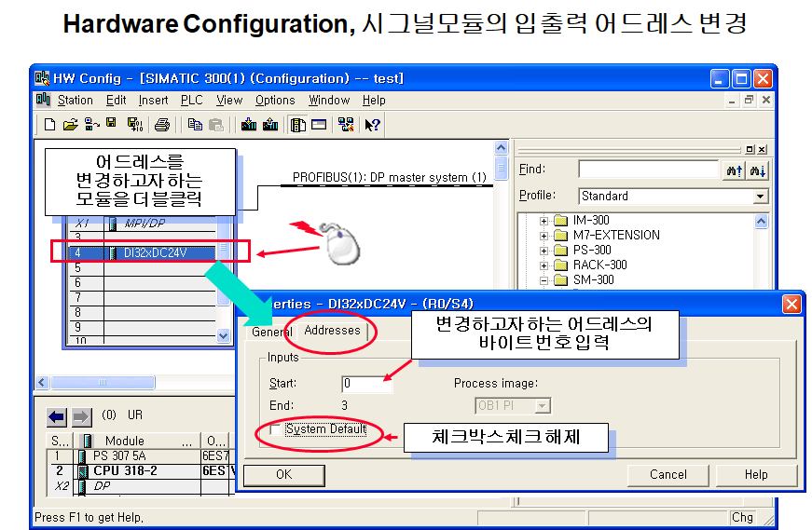Open the Station menu
The width and height of the screenshot is (812, 530).
click(x=76, y=100)
